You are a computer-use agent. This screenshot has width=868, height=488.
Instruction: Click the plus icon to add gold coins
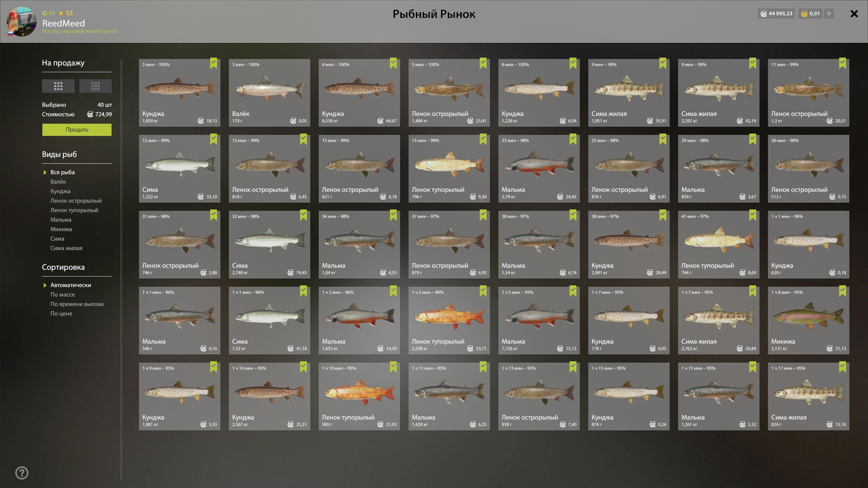coord(829,14)
